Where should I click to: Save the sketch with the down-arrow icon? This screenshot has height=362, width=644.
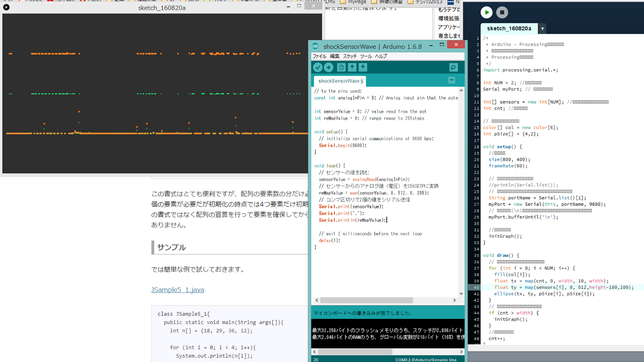363,67
